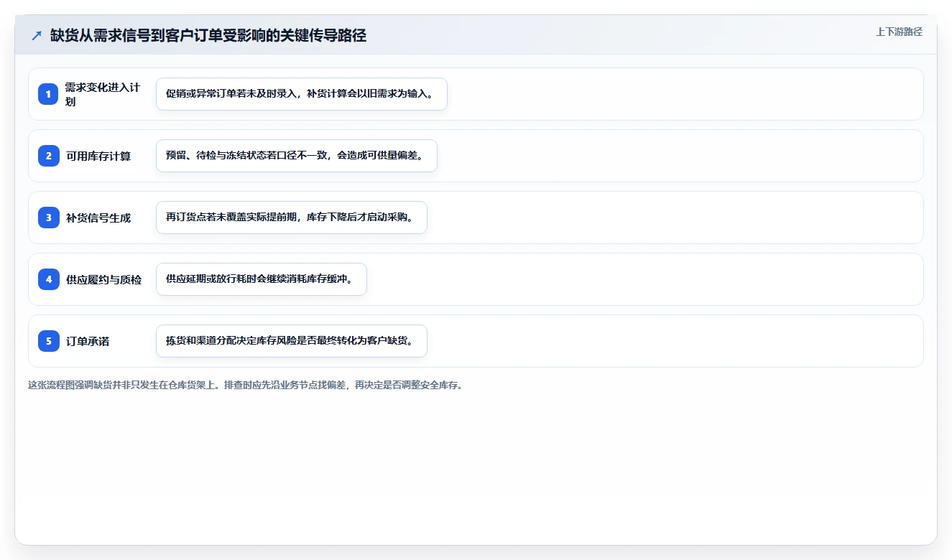Select step badge 4
The image size is (952, 560).
(x=48, y=279)
